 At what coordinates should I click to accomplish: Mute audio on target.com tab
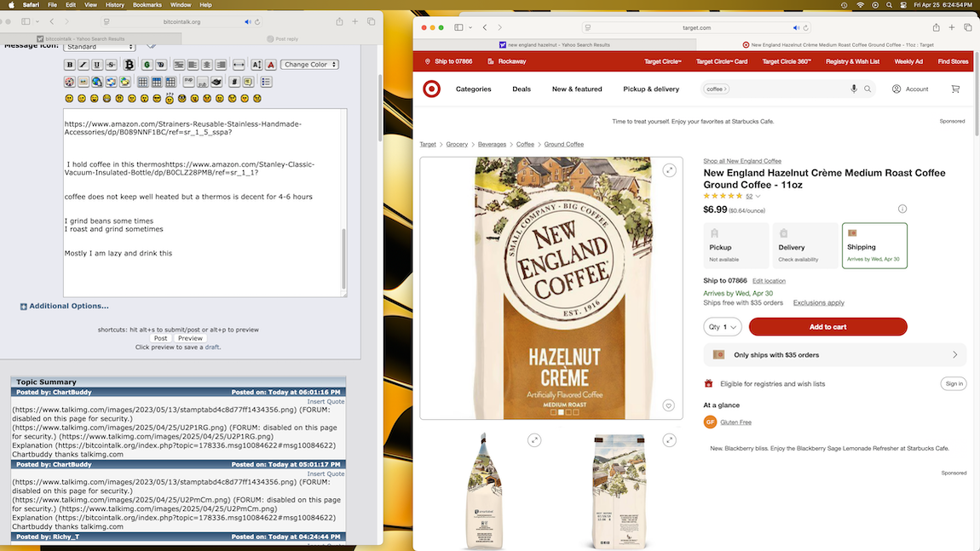tap(796, 27)
